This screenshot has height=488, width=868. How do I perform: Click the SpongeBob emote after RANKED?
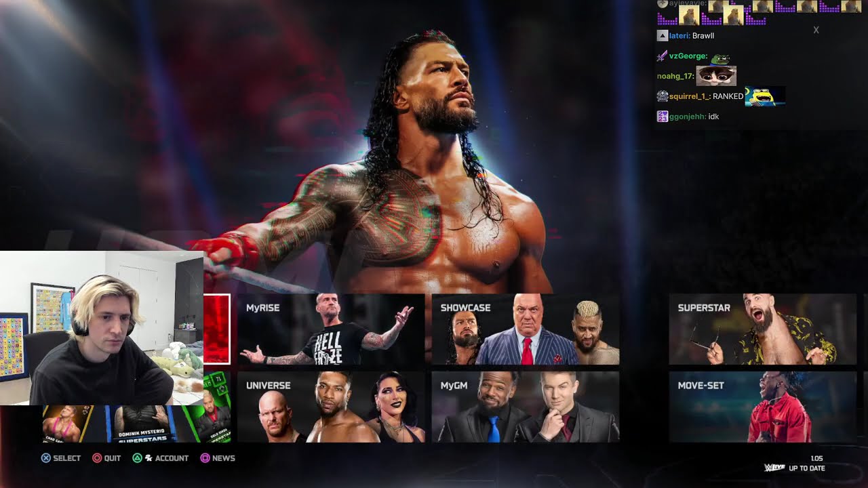point(765,96)
